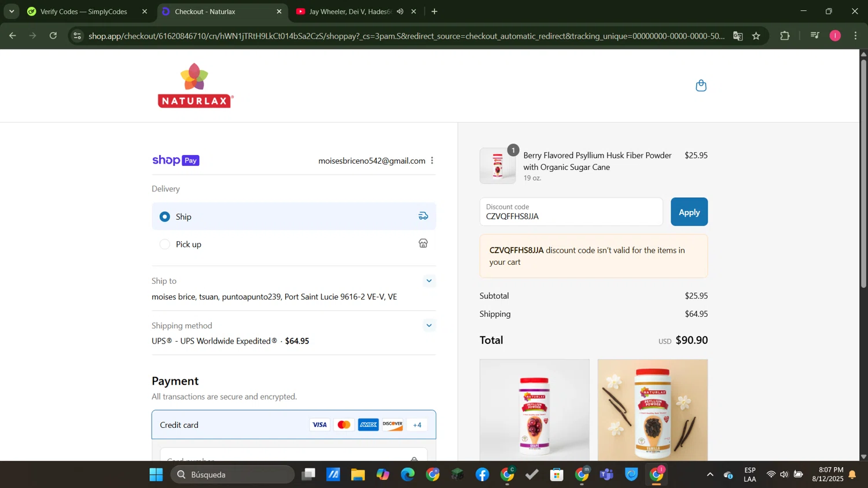Apply the discount code

(689, 212)
